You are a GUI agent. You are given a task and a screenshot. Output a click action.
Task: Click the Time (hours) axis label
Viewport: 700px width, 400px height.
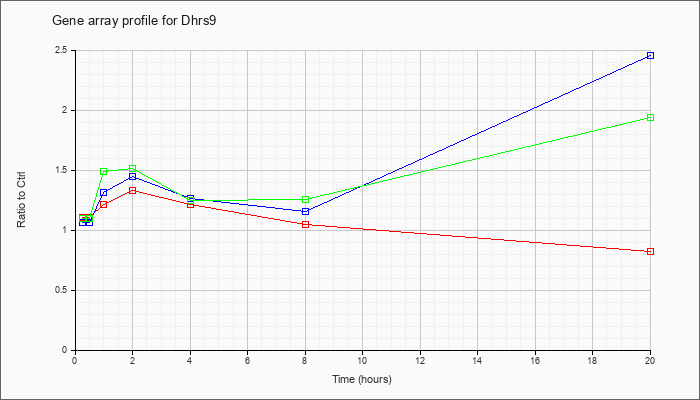pos(362,379)
